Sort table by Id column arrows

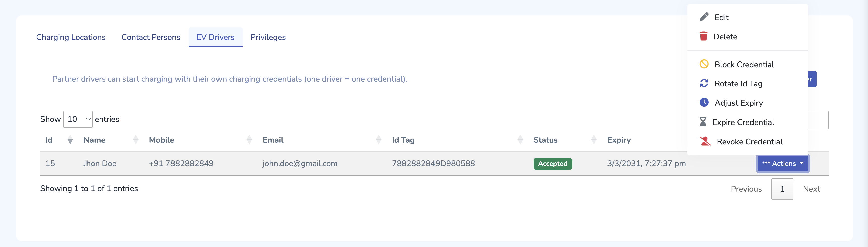tap(70, 140)
